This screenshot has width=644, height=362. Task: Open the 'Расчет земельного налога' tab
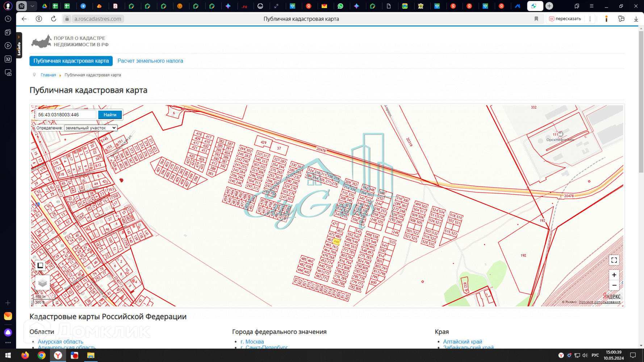pos(150,61)
